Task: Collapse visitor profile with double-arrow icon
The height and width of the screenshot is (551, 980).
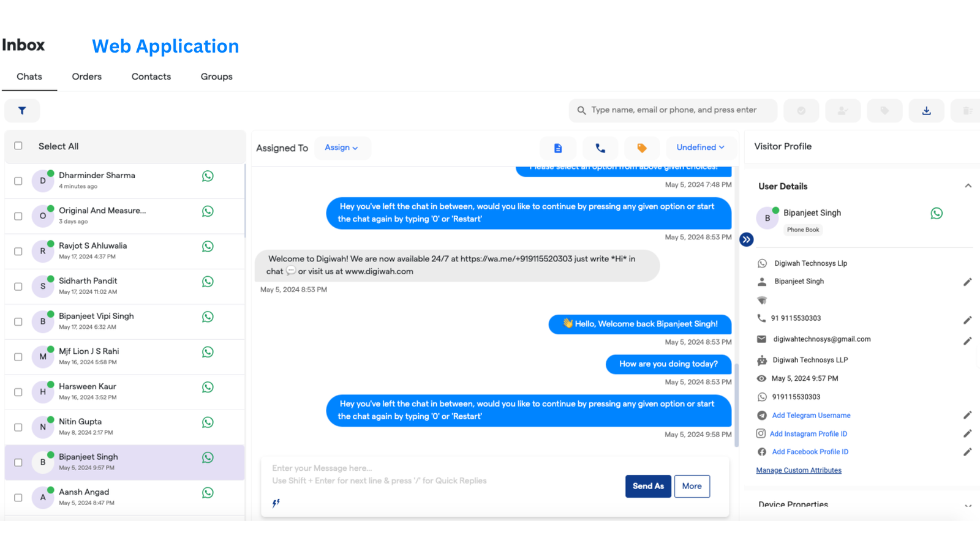Action: tap(746, 239)
